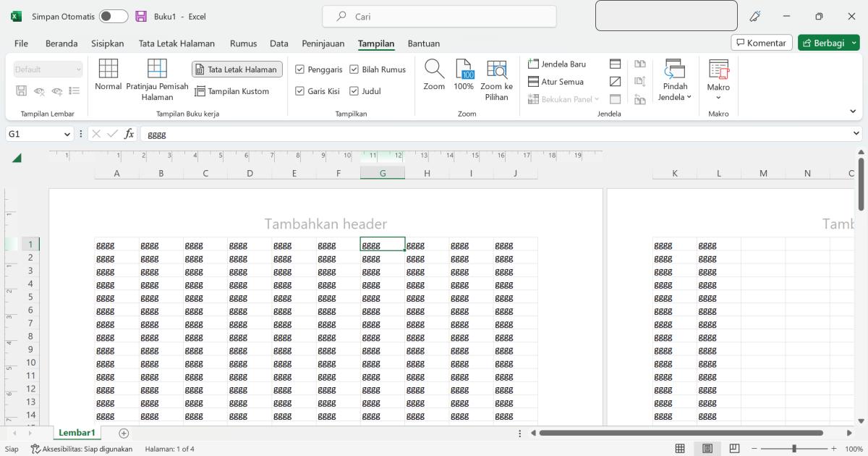This screenshot has height=456, width=868.
Task: Open the File menu
Action: (21, 43)
